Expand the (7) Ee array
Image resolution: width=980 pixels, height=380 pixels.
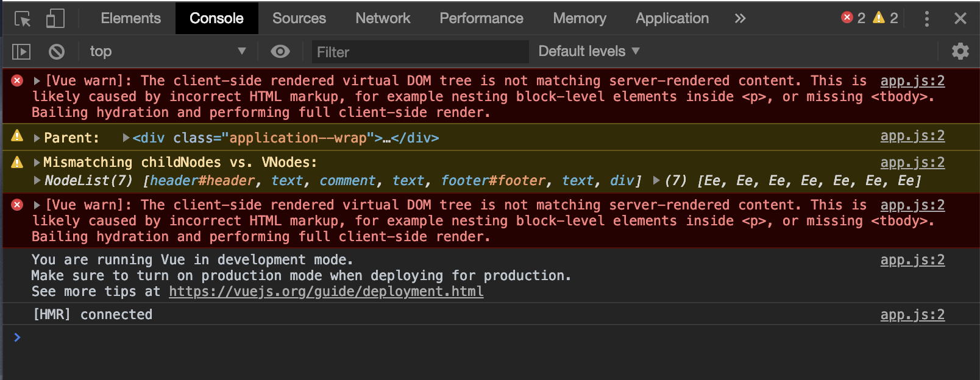click(656, 181)
